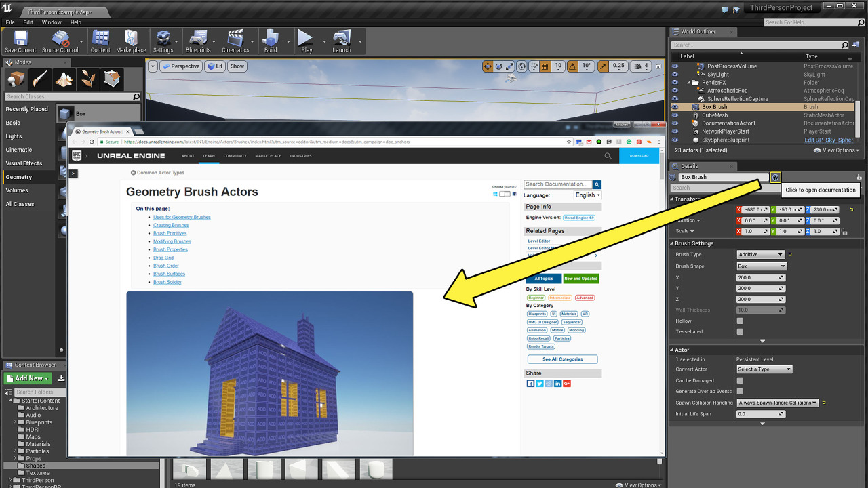
Task: Hide Box Brush using its eye icon
Action: [x=675, y=107]
